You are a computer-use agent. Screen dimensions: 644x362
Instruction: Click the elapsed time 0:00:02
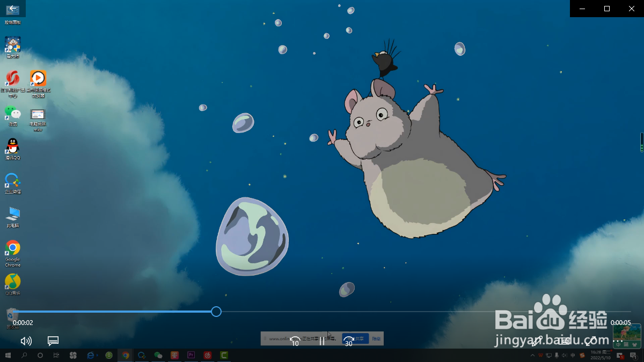coord(23,323)
